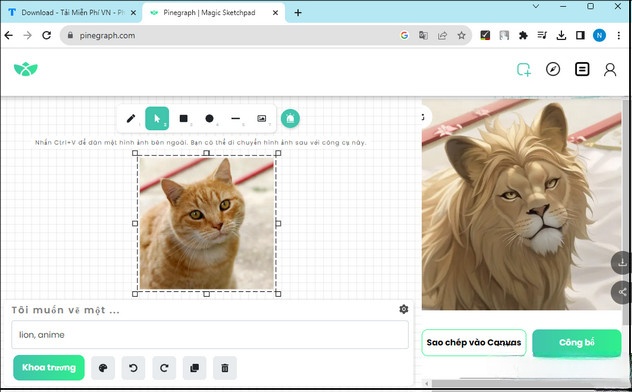The image size is (632, 392).
Task: Open the color palette button
Action: pos(103,368)
